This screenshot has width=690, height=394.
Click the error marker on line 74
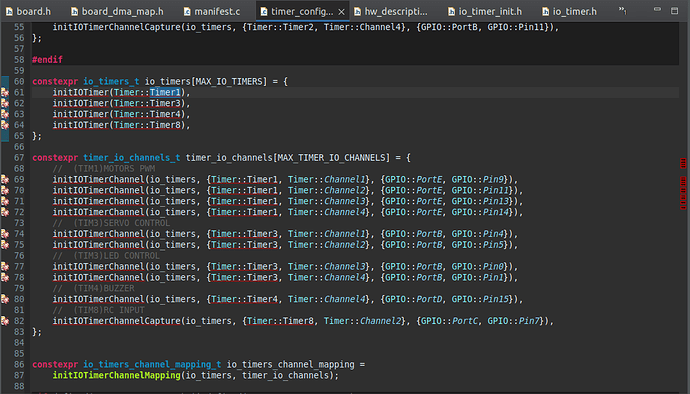5,234
